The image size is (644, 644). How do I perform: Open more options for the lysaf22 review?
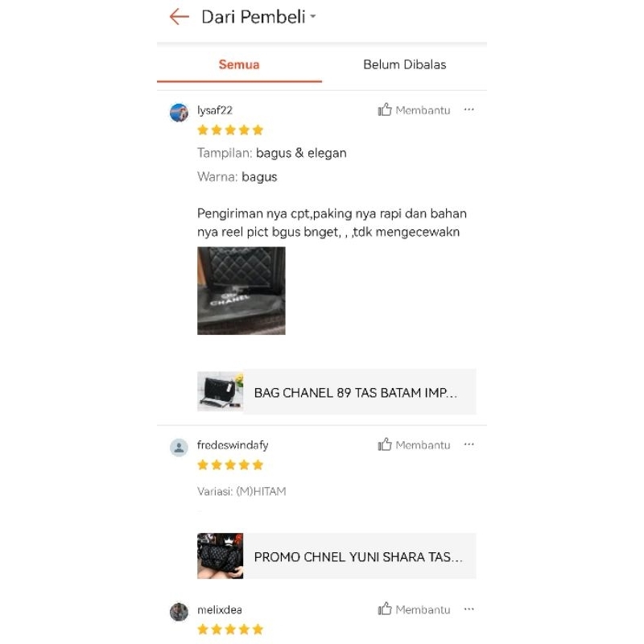tap(469, 109)
